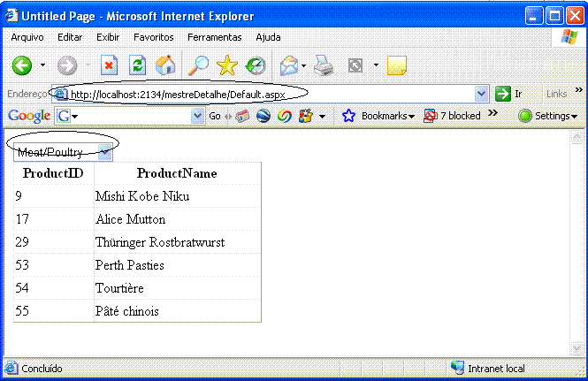588x381 pixels.
Task: Click the Mail envelope icon
Action: click(x=289, y=65)
